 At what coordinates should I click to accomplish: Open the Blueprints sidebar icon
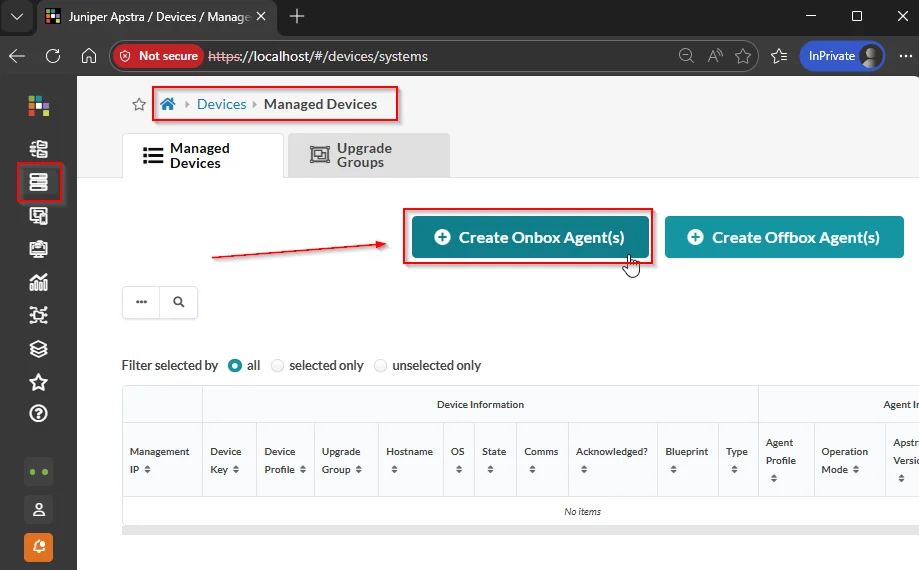(x=39, y=149)
